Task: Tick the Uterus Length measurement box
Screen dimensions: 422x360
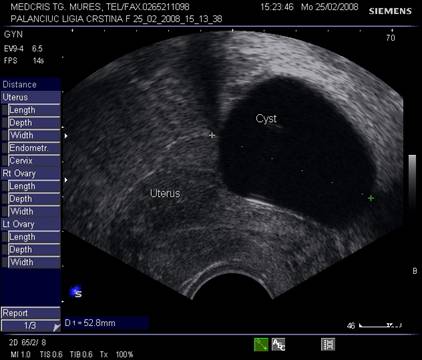Action: [5, 110]
